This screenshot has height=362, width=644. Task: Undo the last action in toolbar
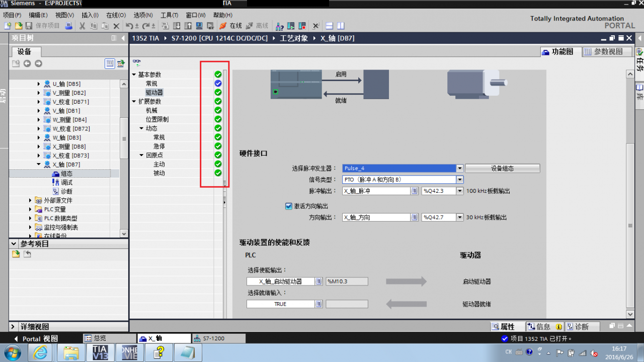(129, 26)
